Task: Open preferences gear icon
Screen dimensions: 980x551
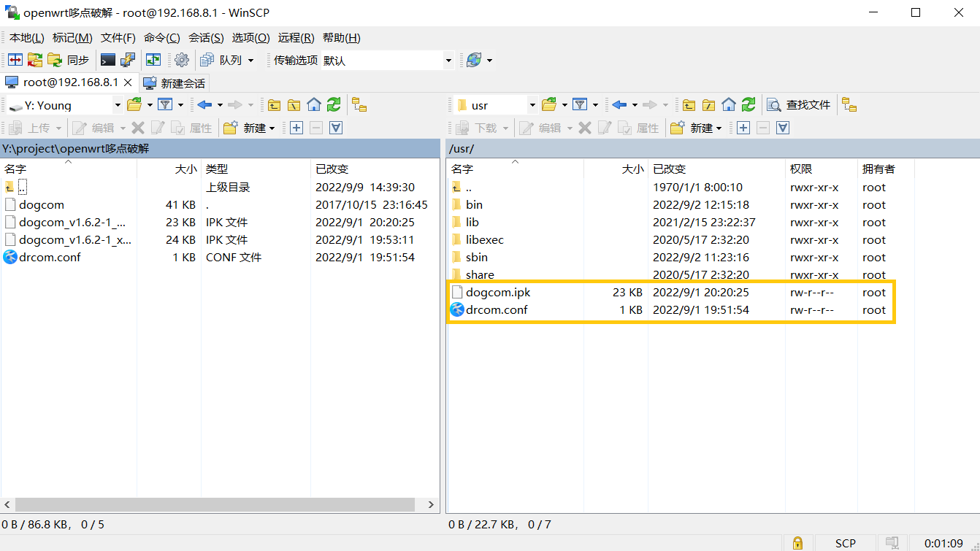Action: click(x=182, y=60)
